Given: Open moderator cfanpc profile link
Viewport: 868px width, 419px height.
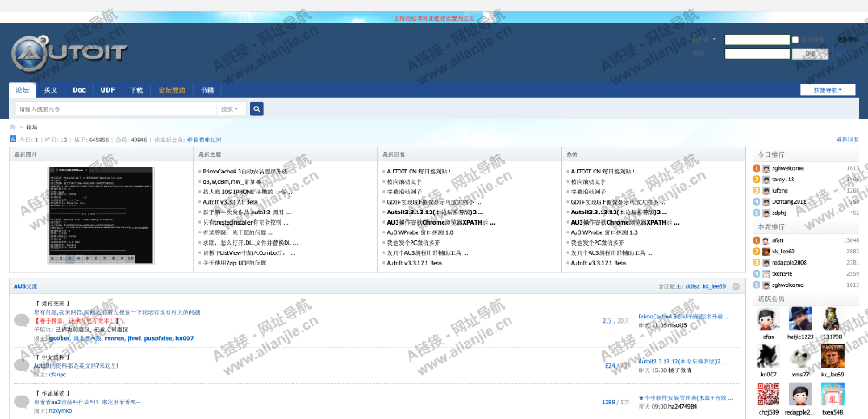Looking at the screenshot, I should (57, 375).
